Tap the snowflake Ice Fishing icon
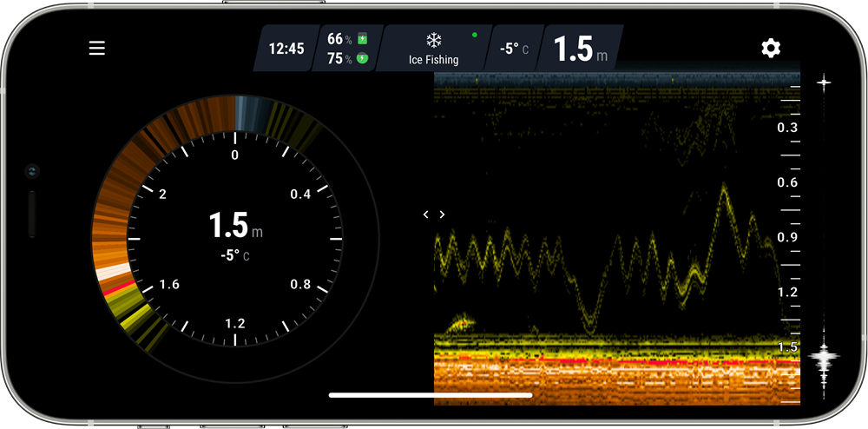Image resolution: width=868 pixels, height=429 pixels. point(433,40)
